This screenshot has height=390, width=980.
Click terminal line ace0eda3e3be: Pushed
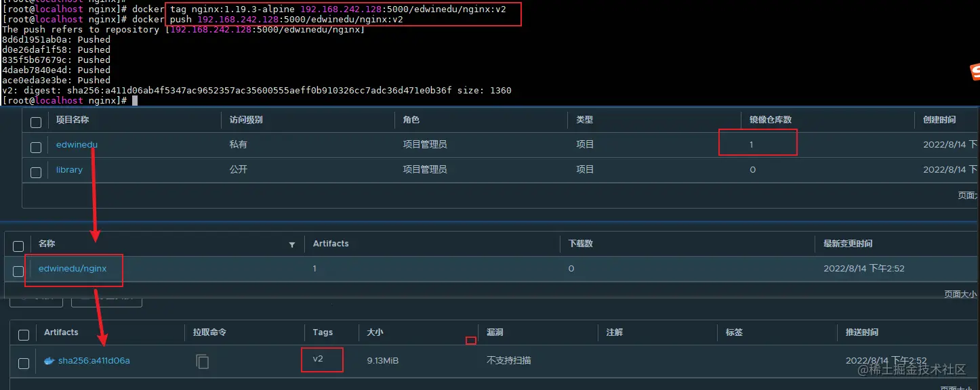pos(56,80)
